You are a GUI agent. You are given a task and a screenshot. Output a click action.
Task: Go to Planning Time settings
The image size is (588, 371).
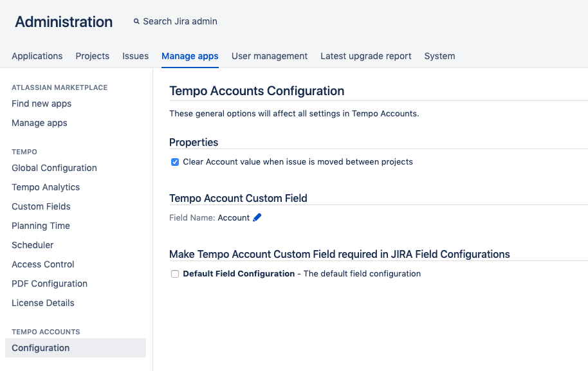[41, 226]
